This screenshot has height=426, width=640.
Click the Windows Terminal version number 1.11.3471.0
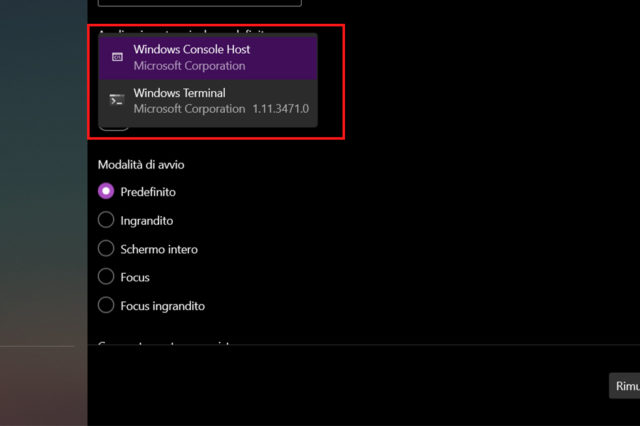281,108
